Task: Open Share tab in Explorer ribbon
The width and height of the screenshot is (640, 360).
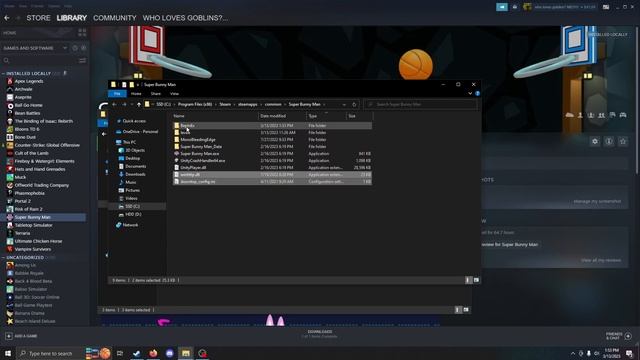Action: (156, 93)
